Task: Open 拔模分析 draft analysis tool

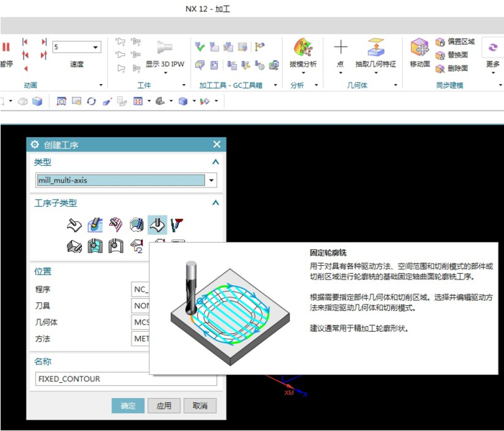Action: pyautogui.click(x=303, y=52)
